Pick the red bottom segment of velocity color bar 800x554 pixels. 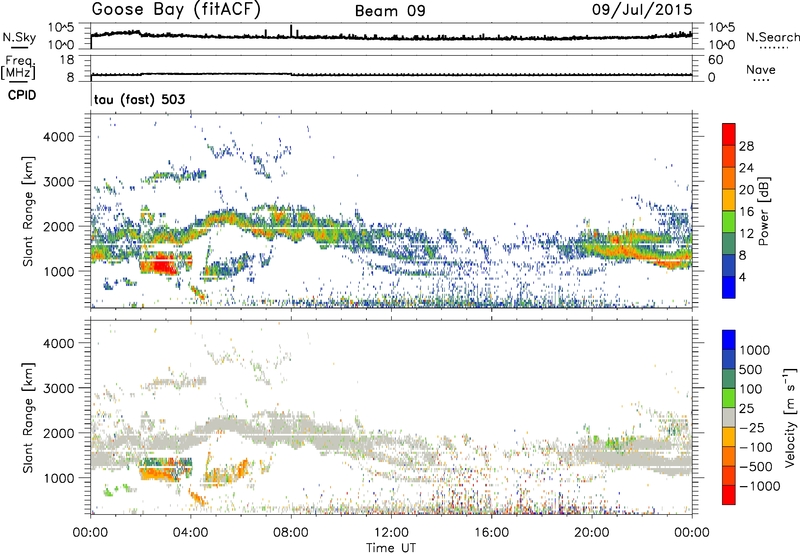(x=729, y=495)
